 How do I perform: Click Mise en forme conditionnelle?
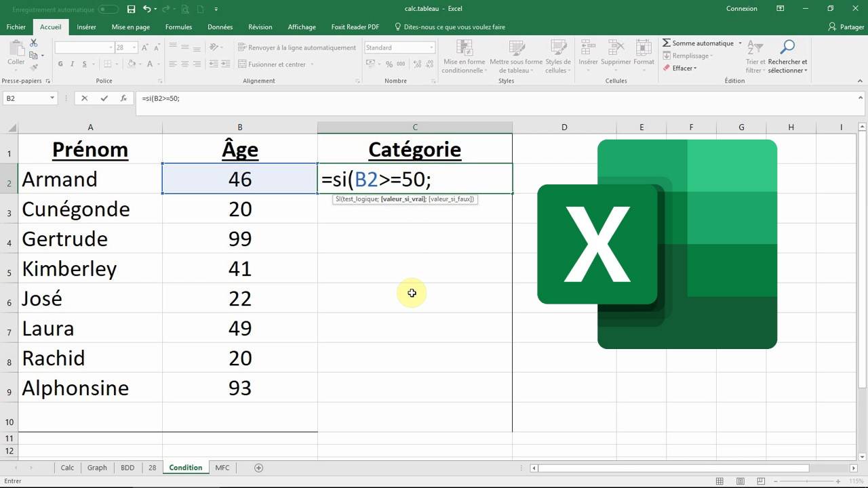point(464,57)
